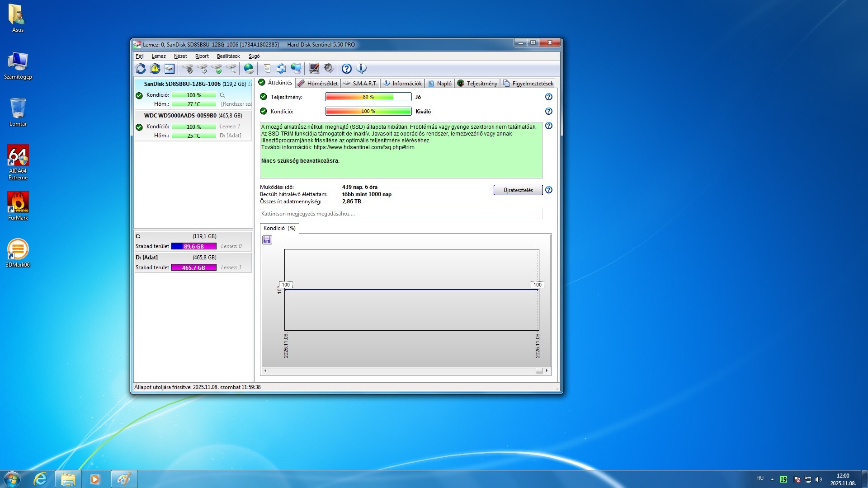Click help icon next to Teljesítmény bar
This screenshot has width=868, height=488.
548,97
